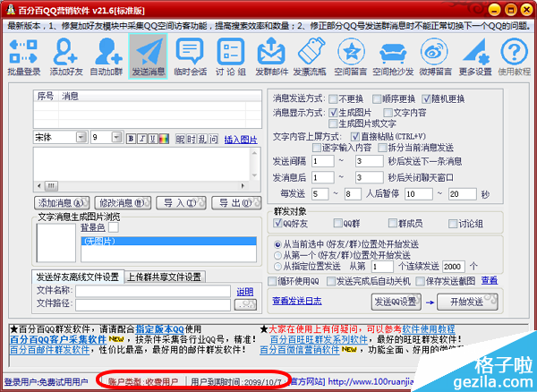
Task: Click the 使用教程 help tutorial icon
Action: pyautogui.click(x=516, y=55)
